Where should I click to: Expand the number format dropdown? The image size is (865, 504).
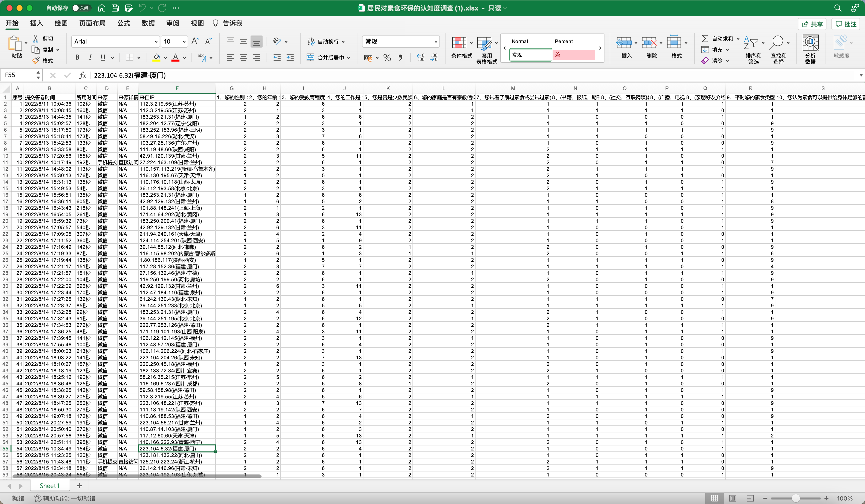[436, 42]
